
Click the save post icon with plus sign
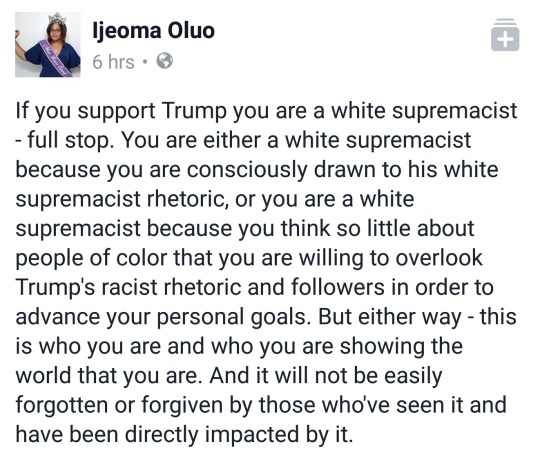tap(505, 34)
